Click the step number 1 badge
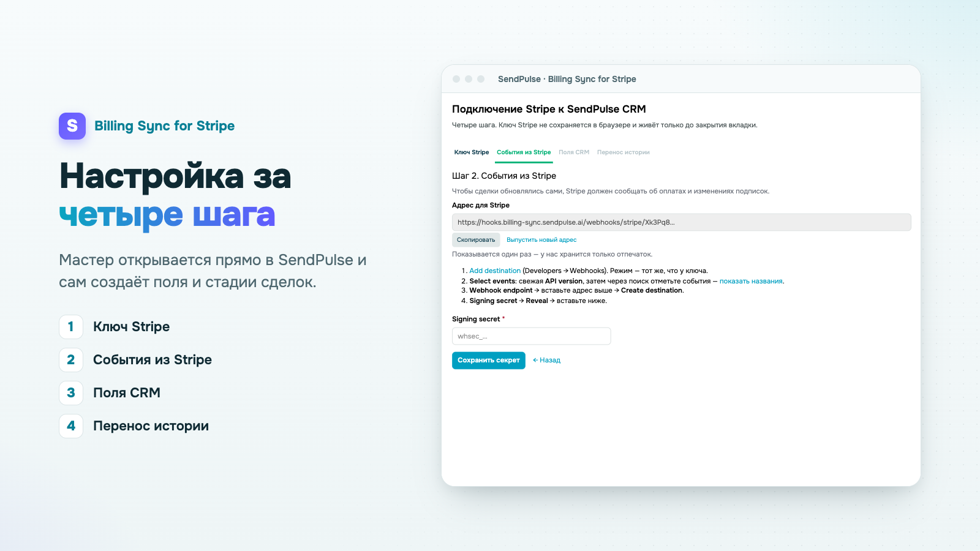 coord(71,327)
